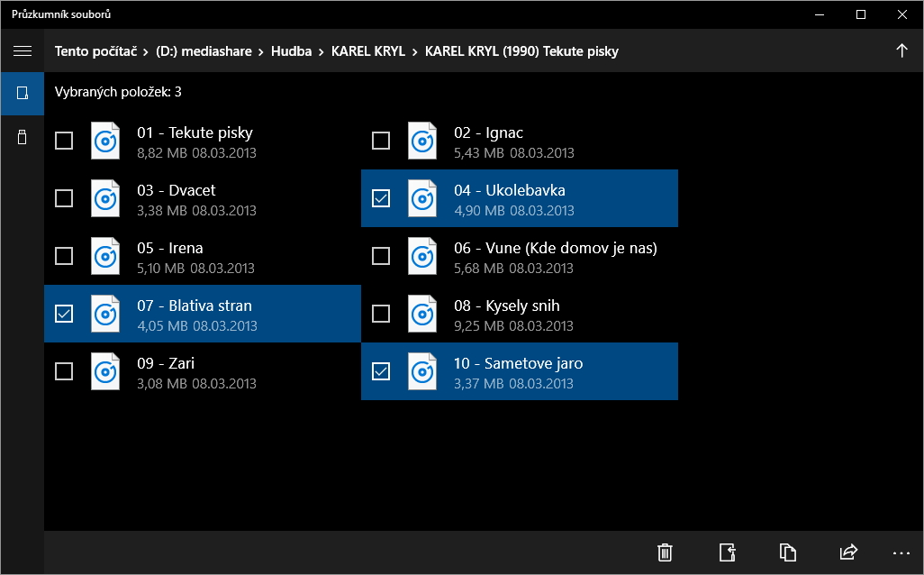924x575 pixels.
Task: Click audio file icon for 06 - Vune
Action: tap(422, 257)
